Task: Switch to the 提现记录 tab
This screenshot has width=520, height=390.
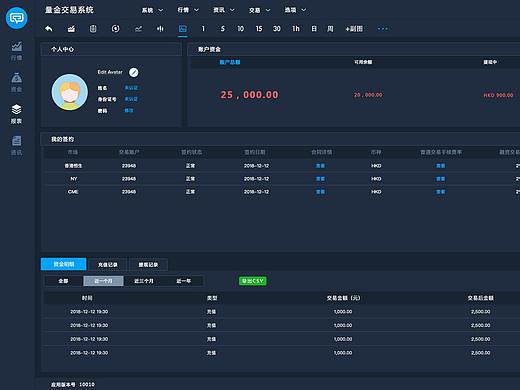Action: (x=148, y=265)
